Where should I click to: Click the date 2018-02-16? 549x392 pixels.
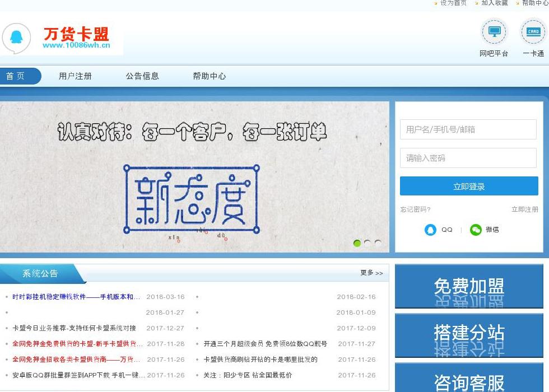[356, 297]
